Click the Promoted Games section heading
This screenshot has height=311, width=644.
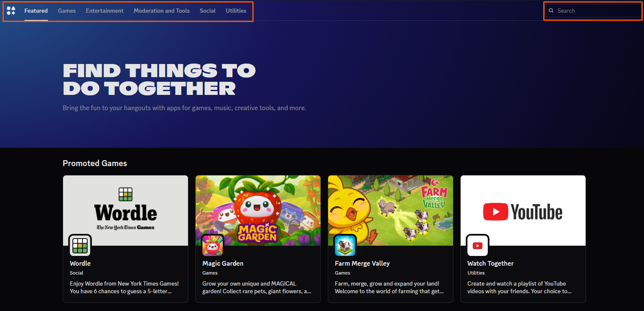pyautogui.click(x=95, y=163)
